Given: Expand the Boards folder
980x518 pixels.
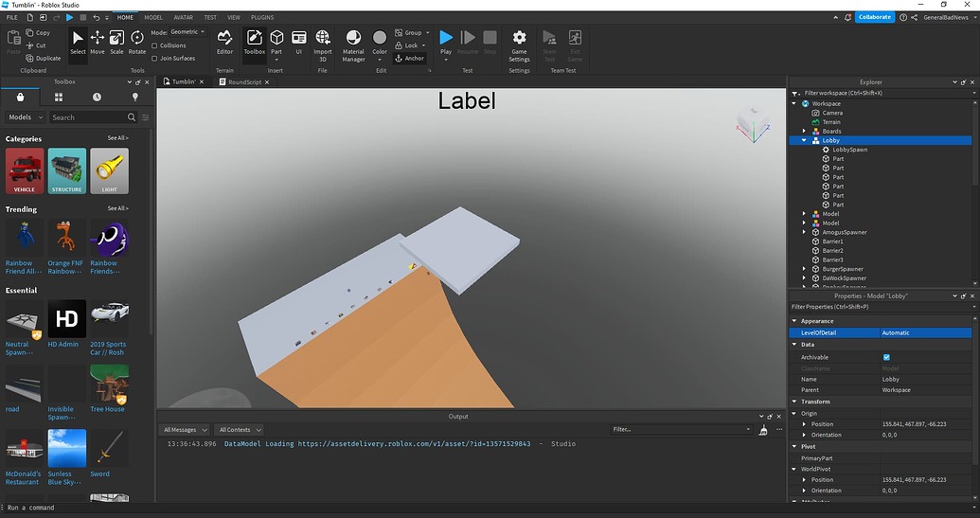Looking at the screenshot, I should click(805, 132).
